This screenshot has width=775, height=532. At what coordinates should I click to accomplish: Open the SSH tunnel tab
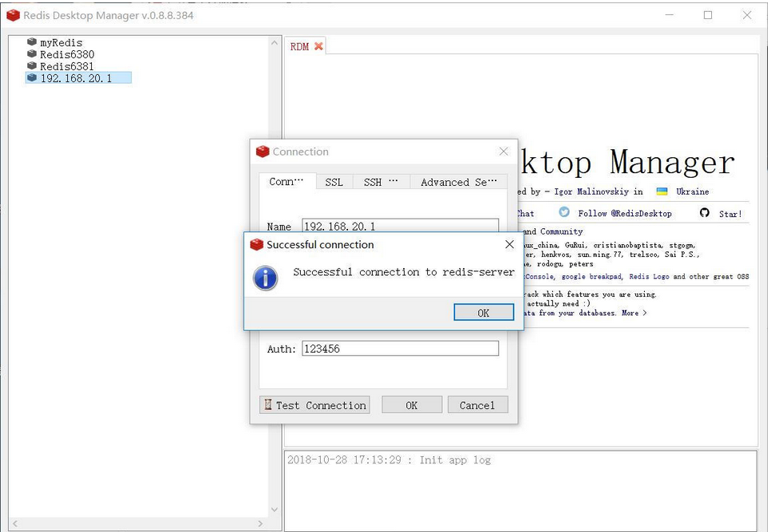pyautogui.click(x=381, y=183)
